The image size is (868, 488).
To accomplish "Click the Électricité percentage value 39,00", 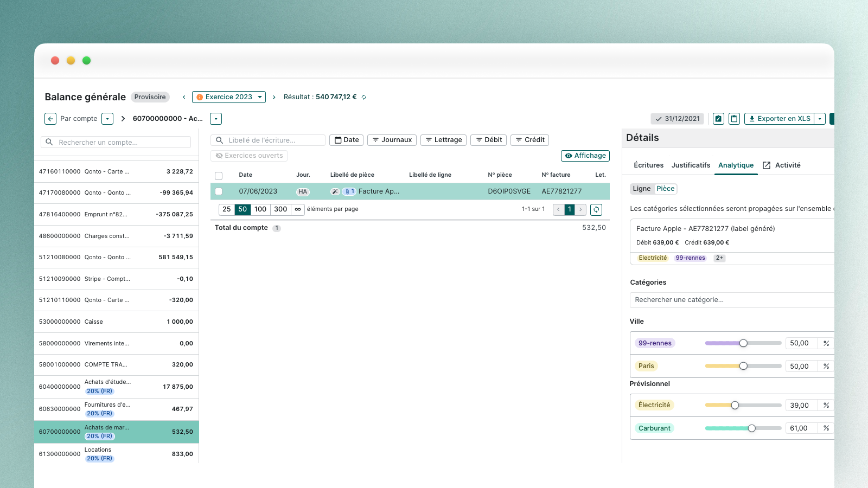I will 801,406.
